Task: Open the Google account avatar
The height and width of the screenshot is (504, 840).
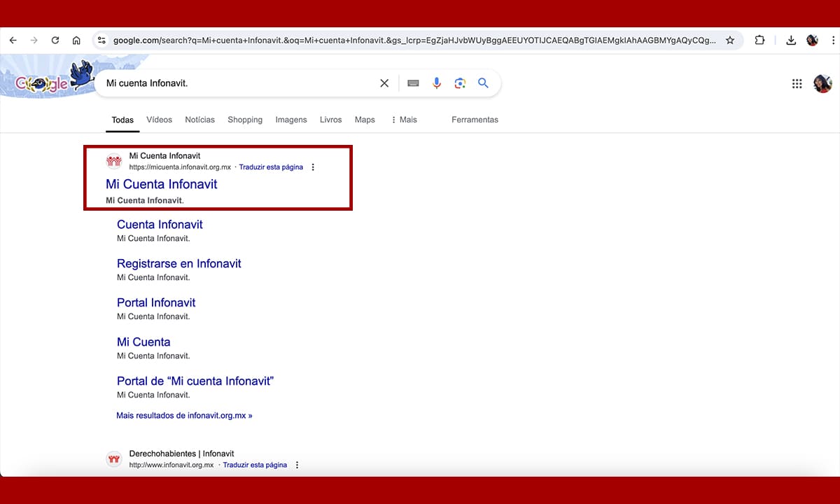Action: pyautogui.click(x=822, y=84)
